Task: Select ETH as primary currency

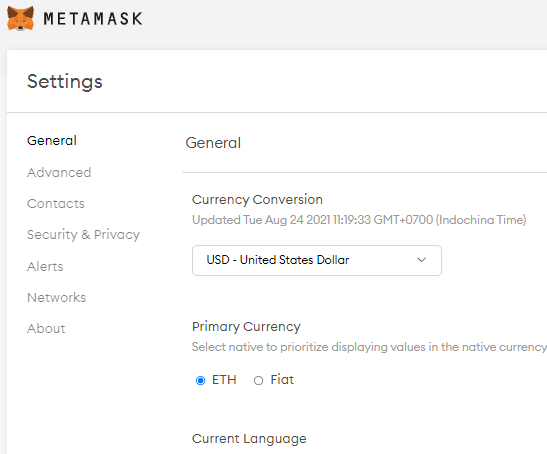Action: coord(200,380)
